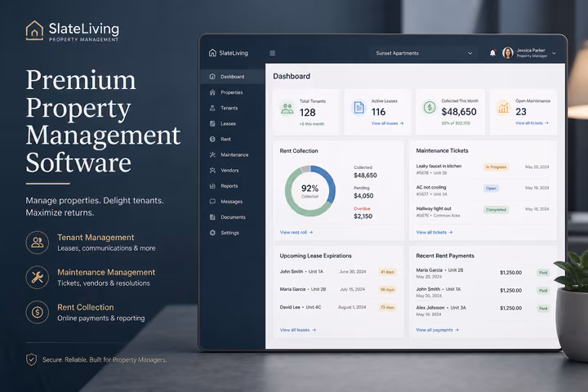588x392 pixels.
Task: Open Settings menu label
Action: [229, 233]
